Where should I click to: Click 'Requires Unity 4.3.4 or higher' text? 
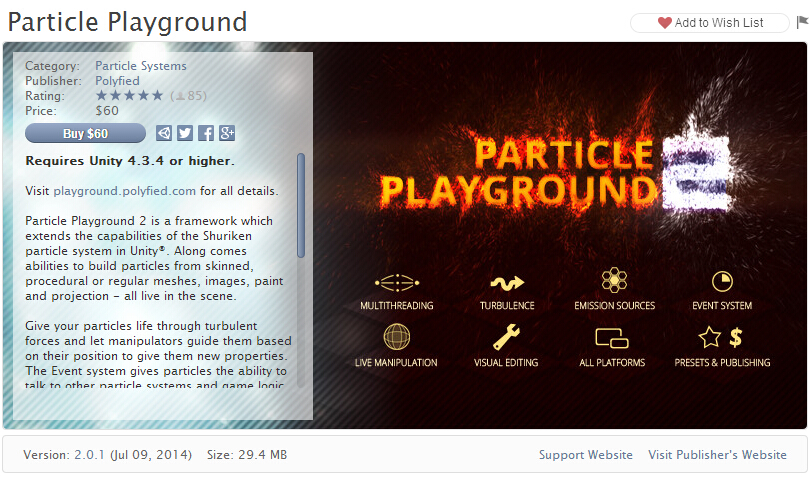pos(130,161)
